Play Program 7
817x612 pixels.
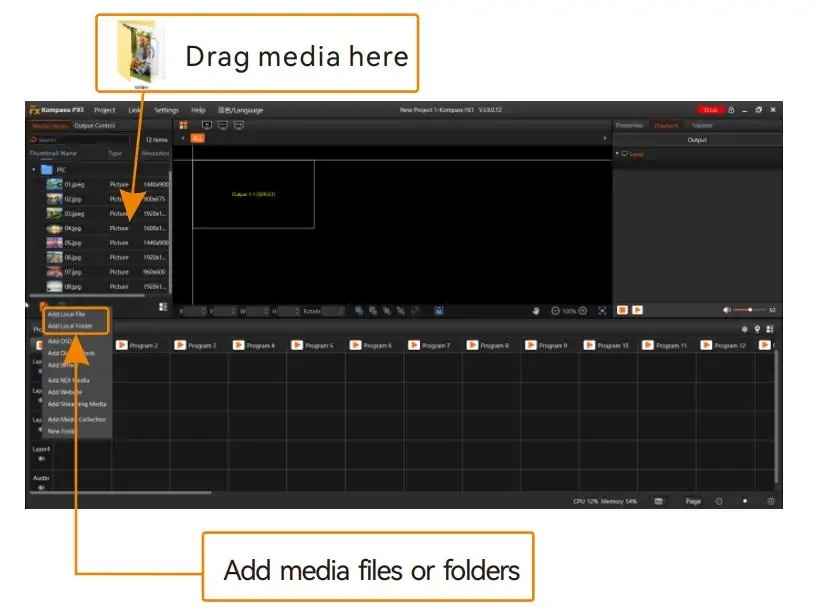click(x=414, y=345)
